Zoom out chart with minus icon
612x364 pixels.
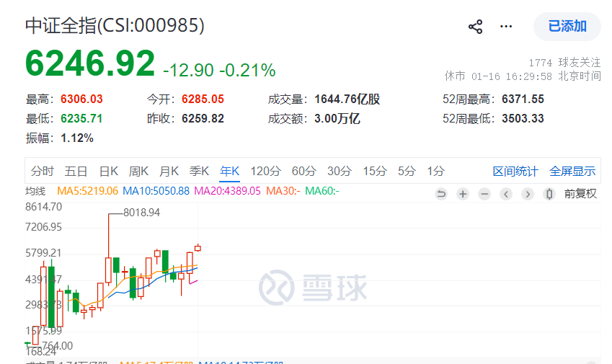[484, 194]
